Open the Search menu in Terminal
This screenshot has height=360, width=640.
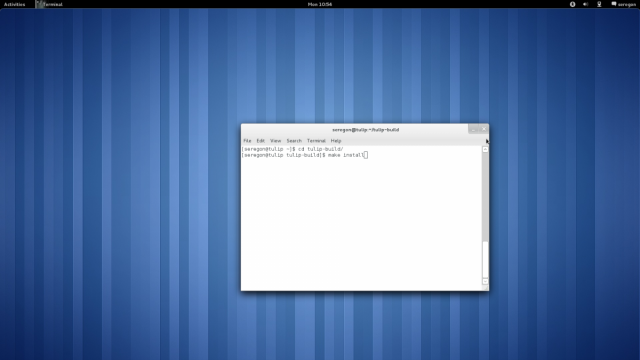coord(294,141)
